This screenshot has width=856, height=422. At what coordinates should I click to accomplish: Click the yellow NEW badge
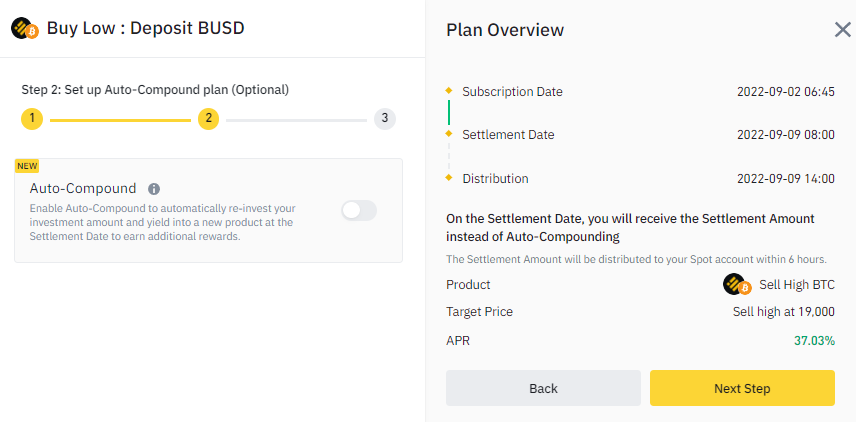click(x=27, y=166)
